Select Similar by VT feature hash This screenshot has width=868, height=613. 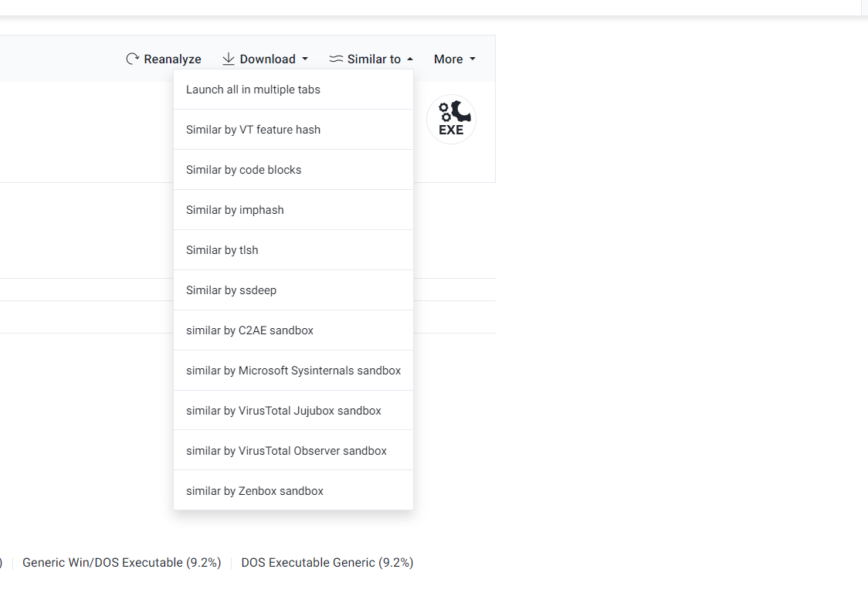tap(253, 130)
